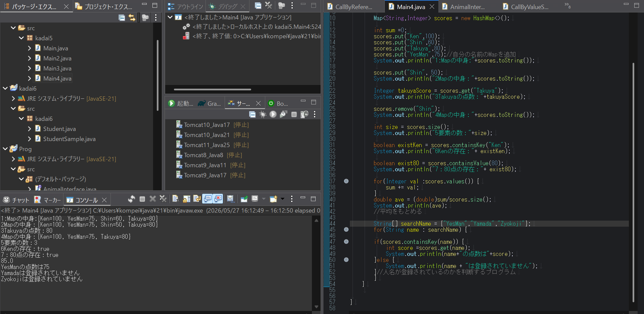644x314 pixels.
Task: Start the server in debug mode icon
Action: pos(263,115)
